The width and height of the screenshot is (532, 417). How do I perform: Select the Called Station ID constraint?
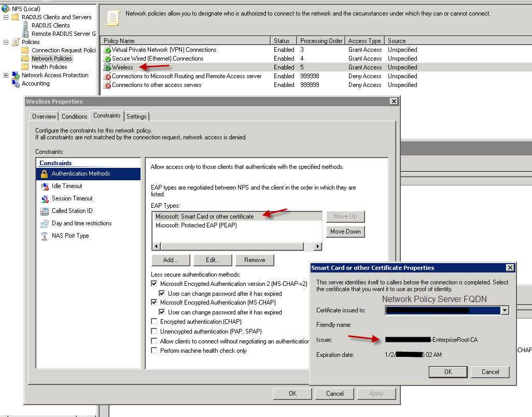click(x=88, y=211)
